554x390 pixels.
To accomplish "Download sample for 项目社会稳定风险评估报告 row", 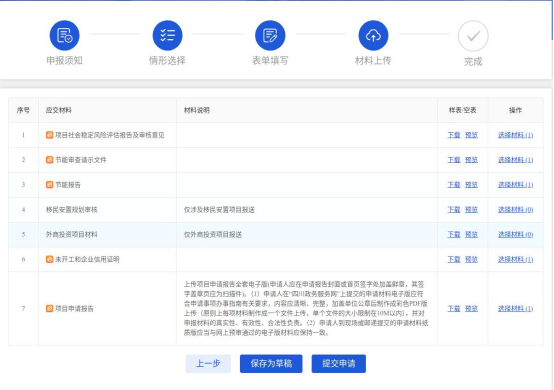I will point(454,135).
